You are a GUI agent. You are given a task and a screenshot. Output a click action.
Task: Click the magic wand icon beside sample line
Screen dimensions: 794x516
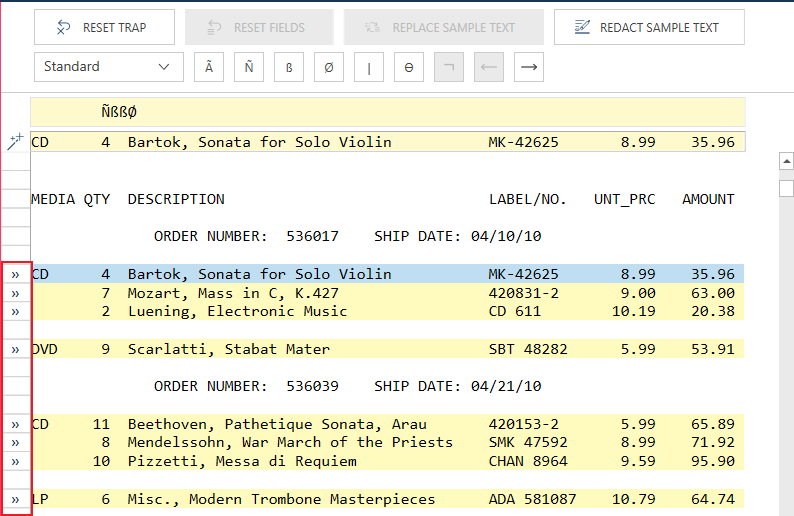(x=14, y=142)
